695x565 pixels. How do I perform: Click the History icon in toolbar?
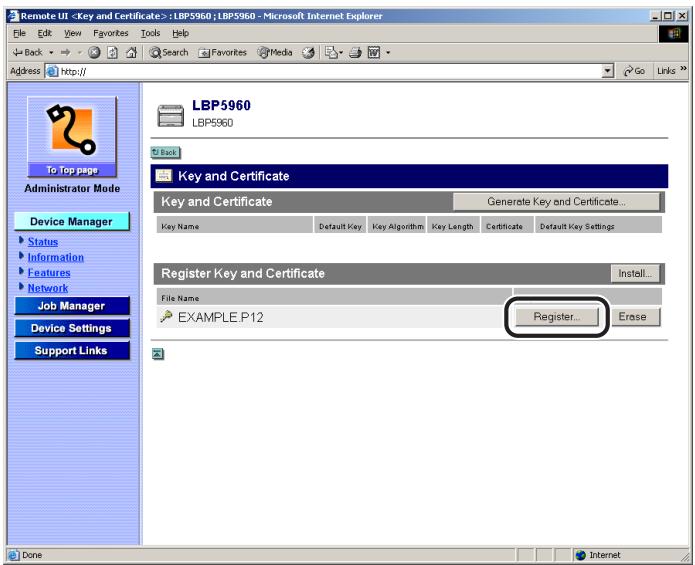[308, 53]
